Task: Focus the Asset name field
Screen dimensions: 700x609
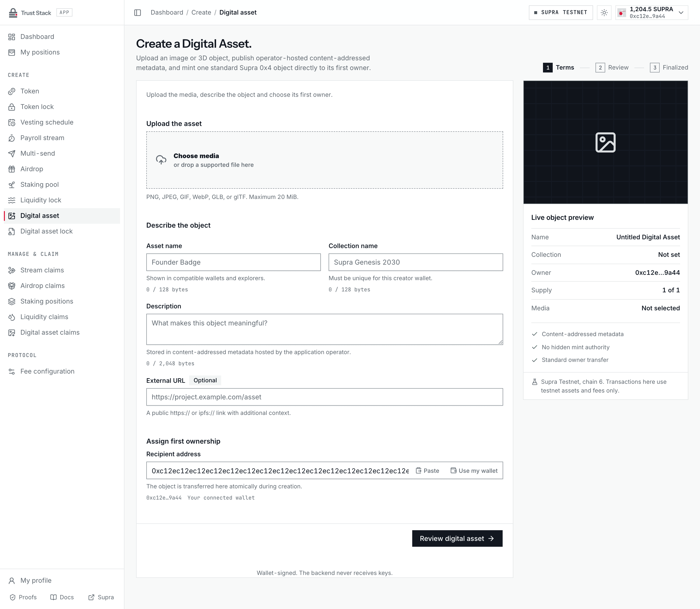Action: 233,262
